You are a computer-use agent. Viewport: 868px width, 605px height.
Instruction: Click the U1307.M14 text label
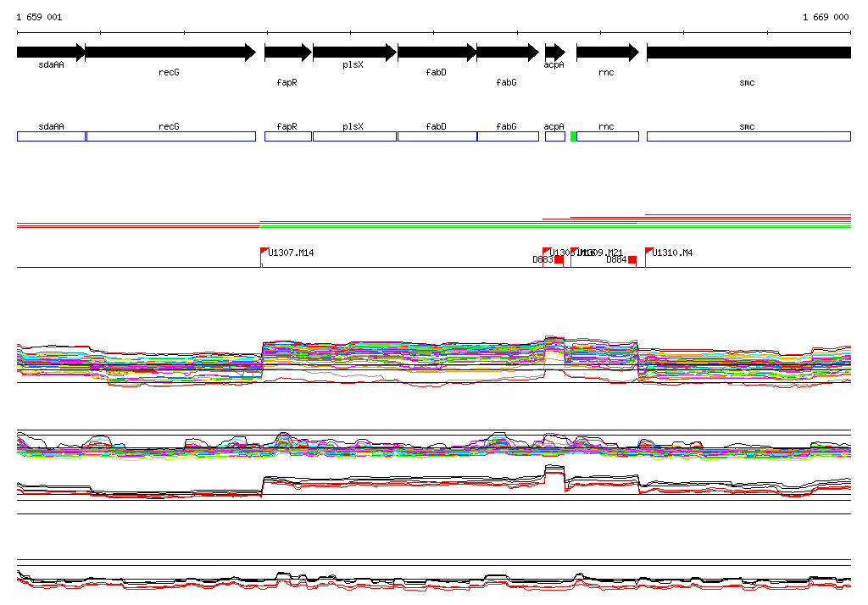(x=291, y=253)
